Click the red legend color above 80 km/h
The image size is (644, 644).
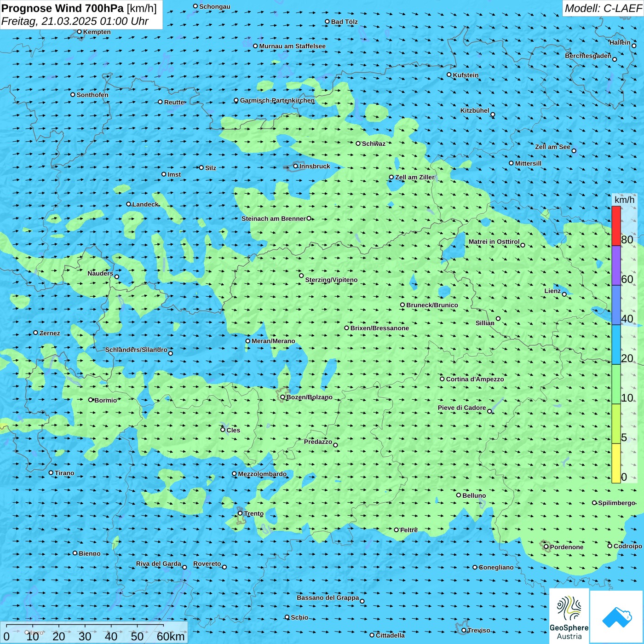tap(616, 226)
